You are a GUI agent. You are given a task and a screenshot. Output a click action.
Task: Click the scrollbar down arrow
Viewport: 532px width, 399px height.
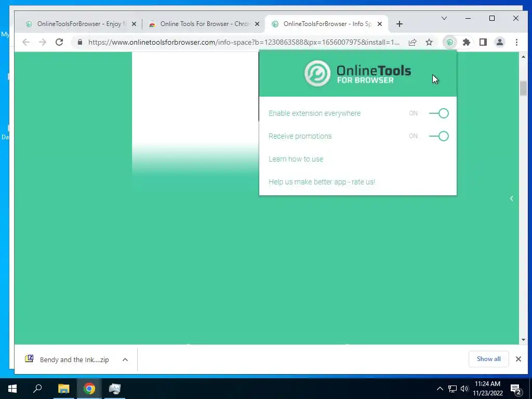(x=523, y=340)
